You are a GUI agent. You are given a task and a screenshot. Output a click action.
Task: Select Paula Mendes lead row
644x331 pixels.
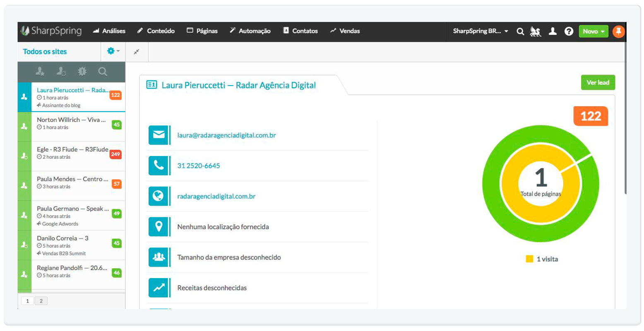point(72,186)
